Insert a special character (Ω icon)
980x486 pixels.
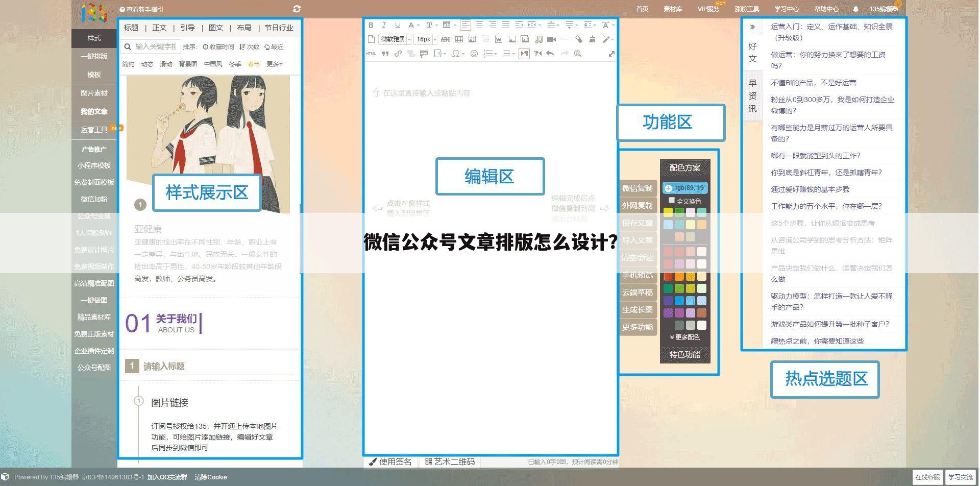point(456,54)
